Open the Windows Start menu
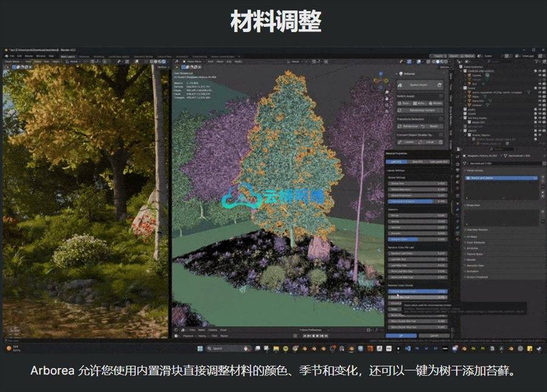 click(199, 348)
